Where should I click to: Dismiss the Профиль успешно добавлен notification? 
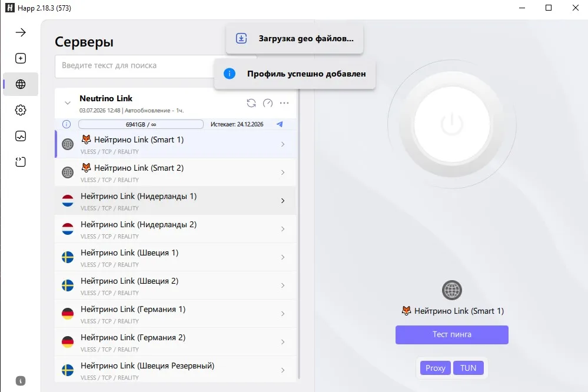(x=295, y=74)
